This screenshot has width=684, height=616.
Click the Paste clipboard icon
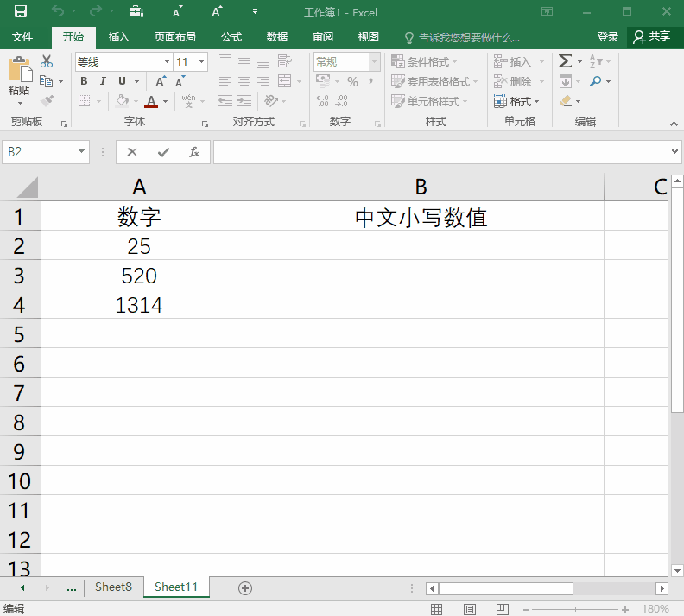click(19, 69)
